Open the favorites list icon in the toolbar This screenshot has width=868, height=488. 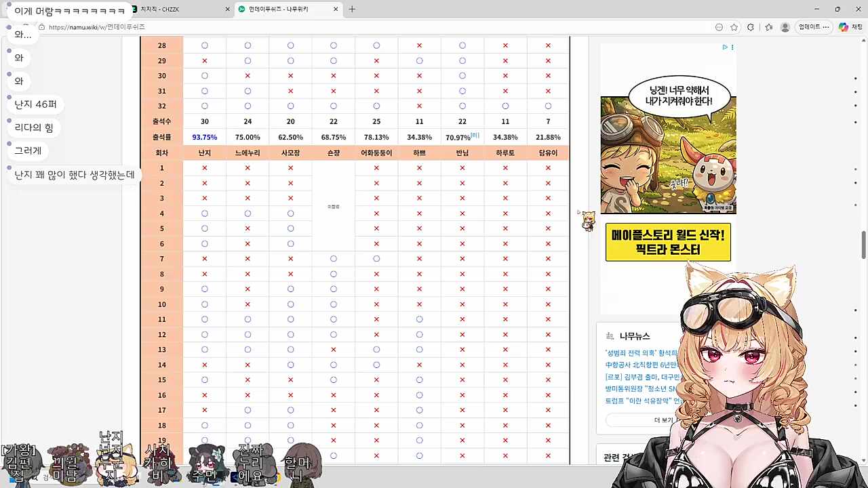tap(768, 27)
